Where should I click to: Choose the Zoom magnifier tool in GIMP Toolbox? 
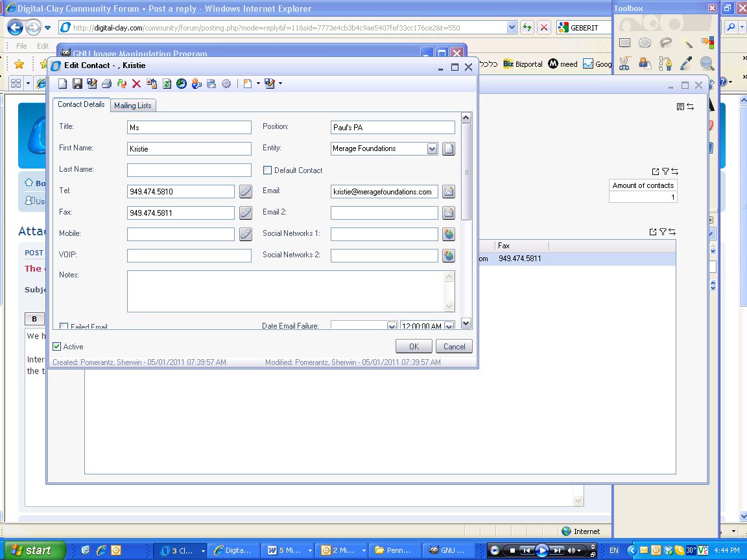point(707,64)
